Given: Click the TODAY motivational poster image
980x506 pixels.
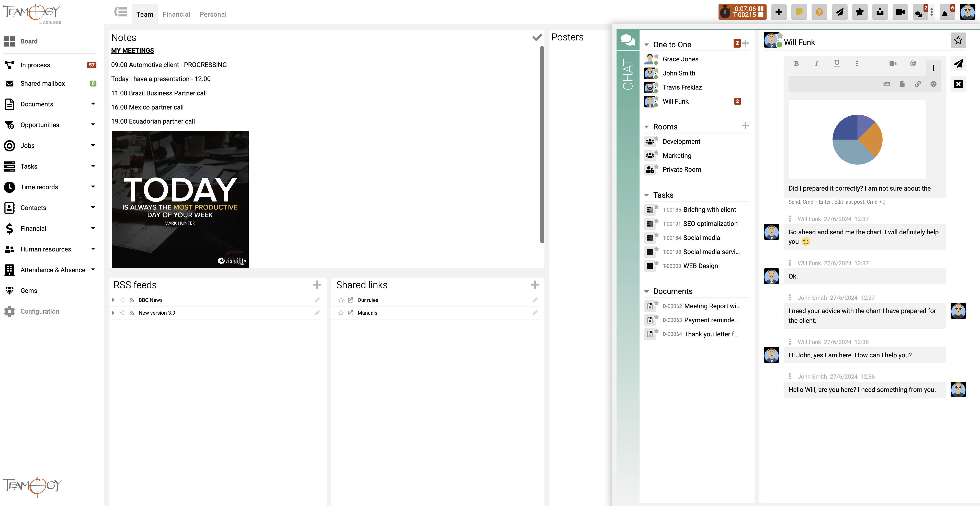Looking at the screenshot, I should coord(180,200).
